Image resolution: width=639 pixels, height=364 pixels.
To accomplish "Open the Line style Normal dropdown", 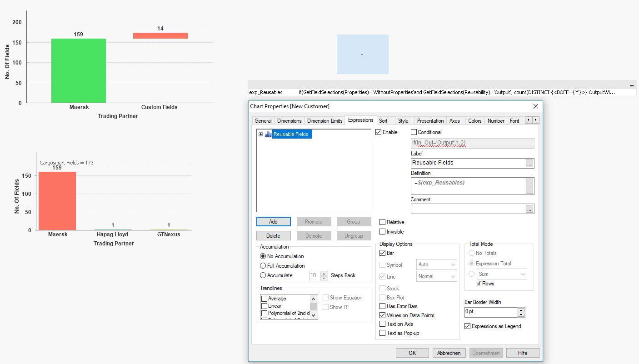I will coord(437,276).
